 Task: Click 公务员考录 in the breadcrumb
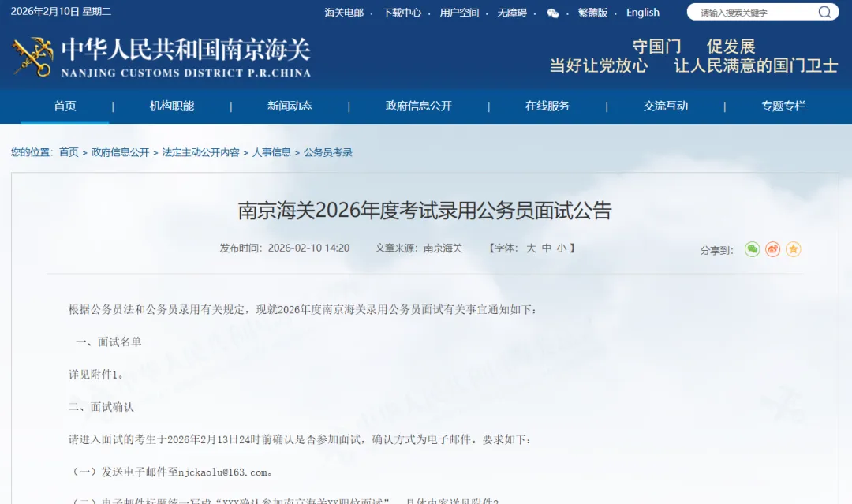point(327,152)
